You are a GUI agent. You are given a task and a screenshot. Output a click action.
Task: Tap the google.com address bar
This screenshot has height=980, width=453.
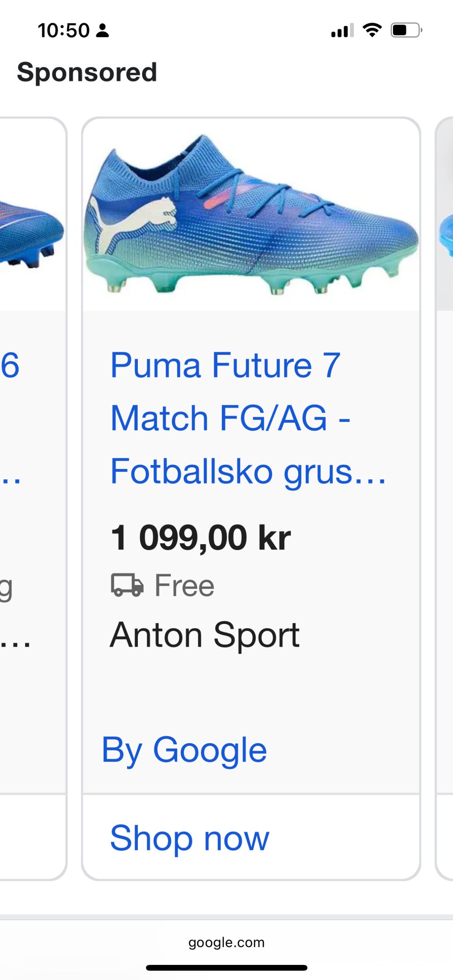click(x=226, y=942)
